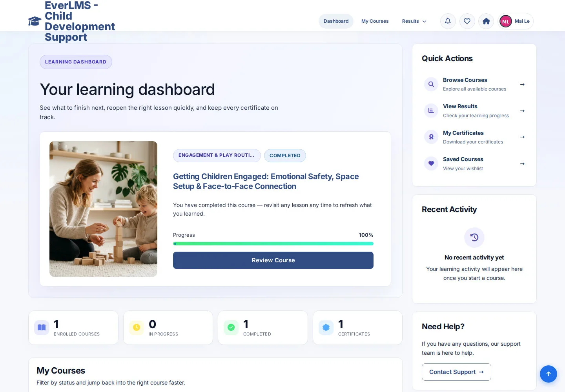Click the 'Explore all available courses' text
Image resolution: width=565 pixels, height=392 pixels.
click(474, 89)
